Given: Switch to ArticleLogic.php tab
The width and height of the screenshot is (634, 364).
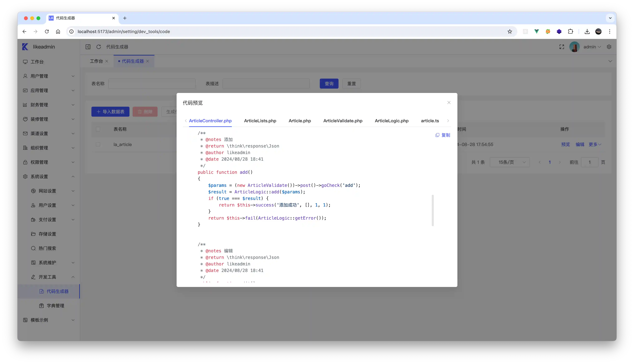Looking at the screenshot, I should 392,121.
